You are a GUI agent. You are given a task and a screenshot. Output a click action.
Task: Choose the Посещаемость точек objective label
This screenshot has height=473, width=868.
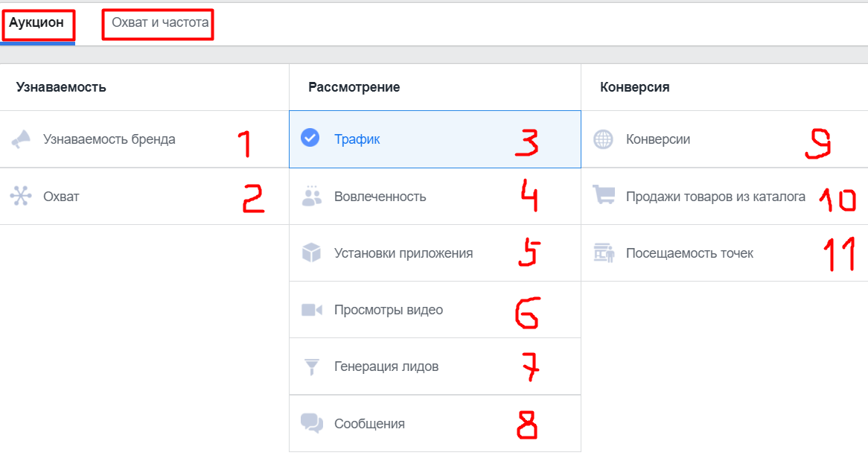[689, 253]
